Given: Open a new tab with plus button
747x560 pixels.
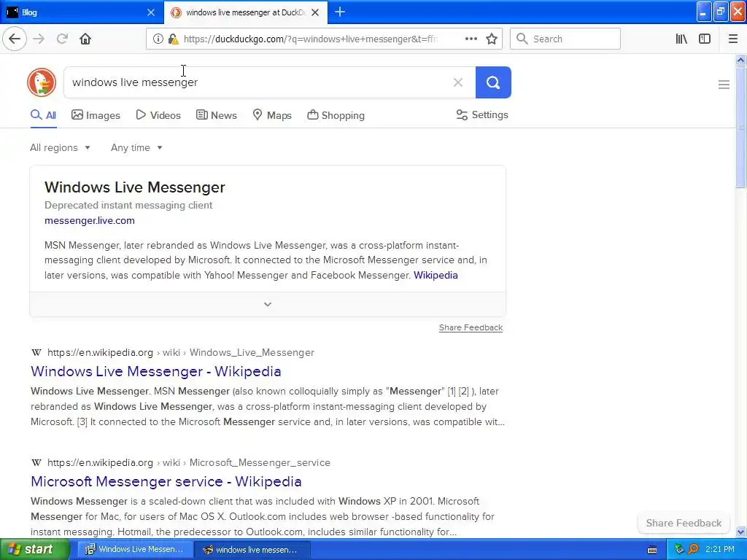Looking at the screenshot, I should tap(340, 12).
